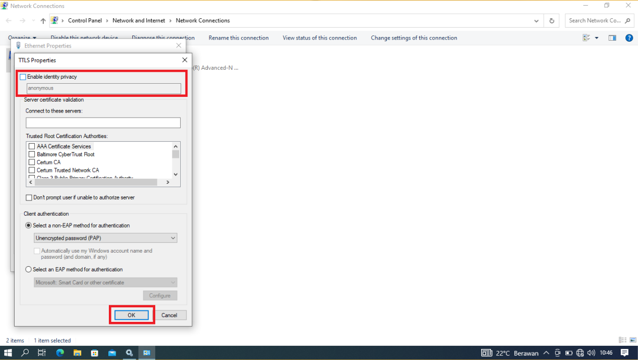Open the Windows Start menu
Image resolution: width=638 pixels, height=360 pixels.
point(8,353)
